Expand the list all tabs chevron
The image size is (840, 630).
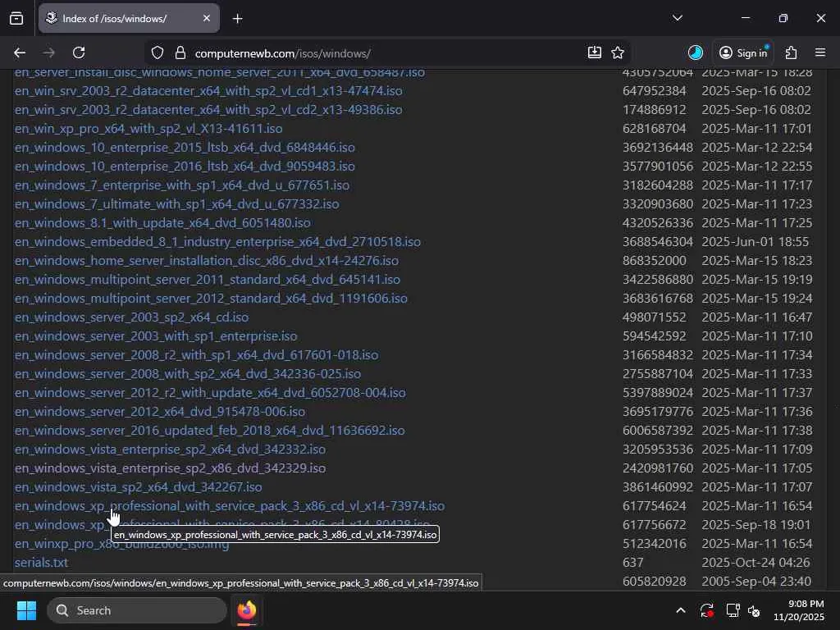coord(677,18)
